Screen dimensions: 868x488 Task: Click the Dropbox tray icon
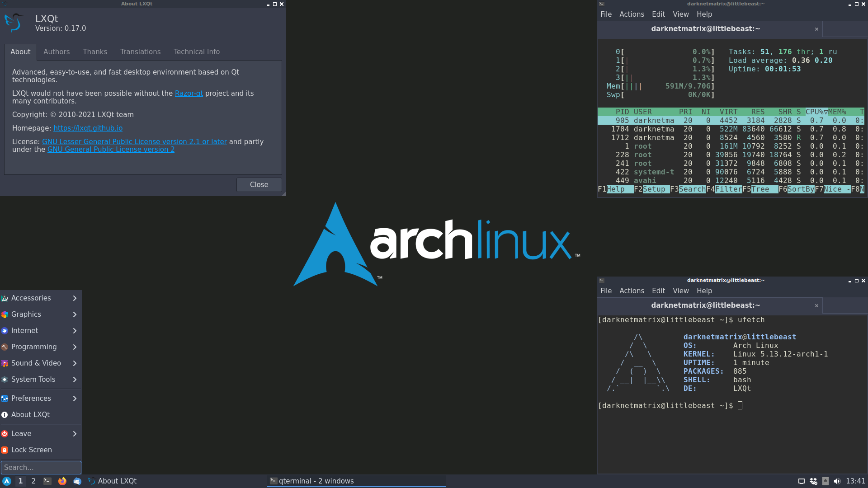pyautogui.click(x=813, y=481)
